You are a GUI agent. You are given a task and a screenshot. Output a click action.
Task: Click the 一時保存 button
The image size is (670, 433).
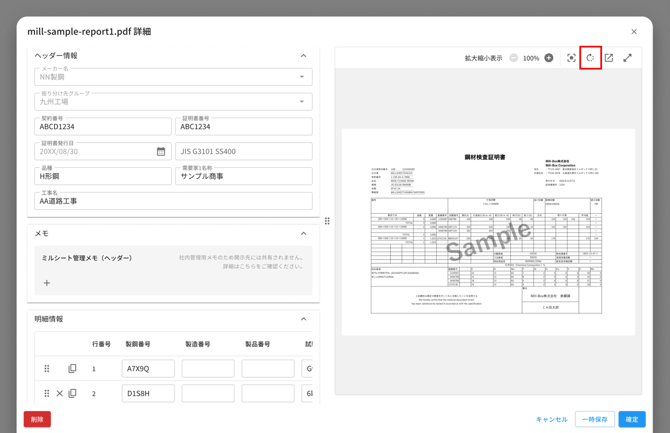(595, 419)
